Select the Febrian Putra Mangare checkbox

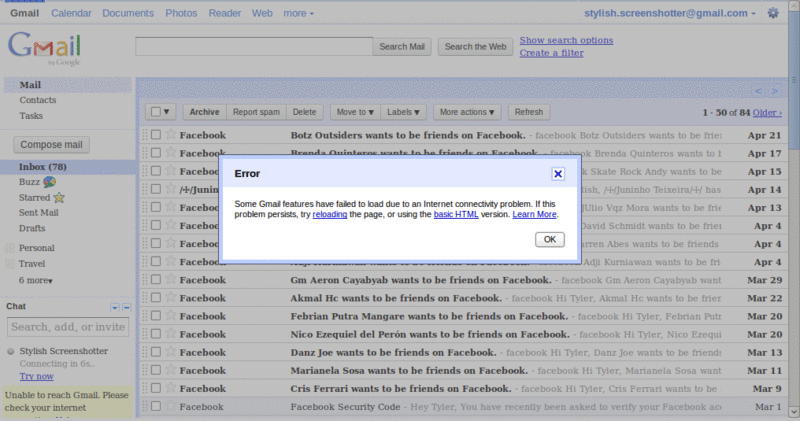click(156, 316)
